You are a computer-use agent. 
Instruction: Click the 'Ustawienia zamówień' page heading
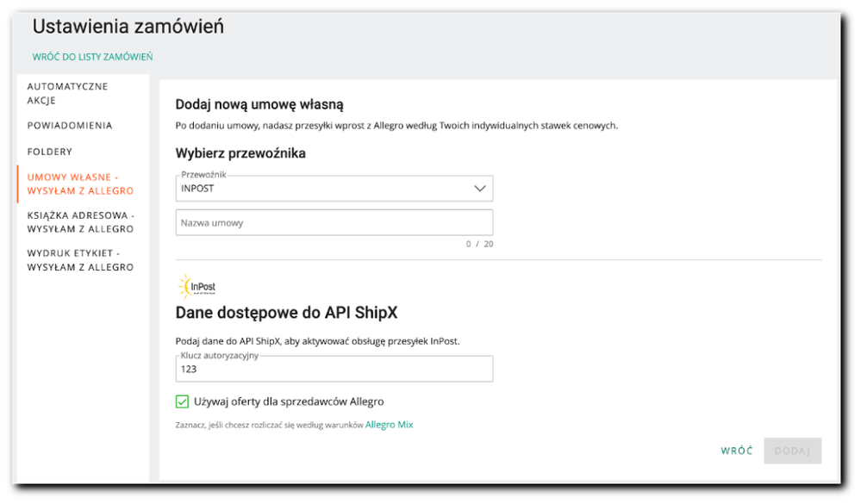pyautogui.click(x=128, y=27)
